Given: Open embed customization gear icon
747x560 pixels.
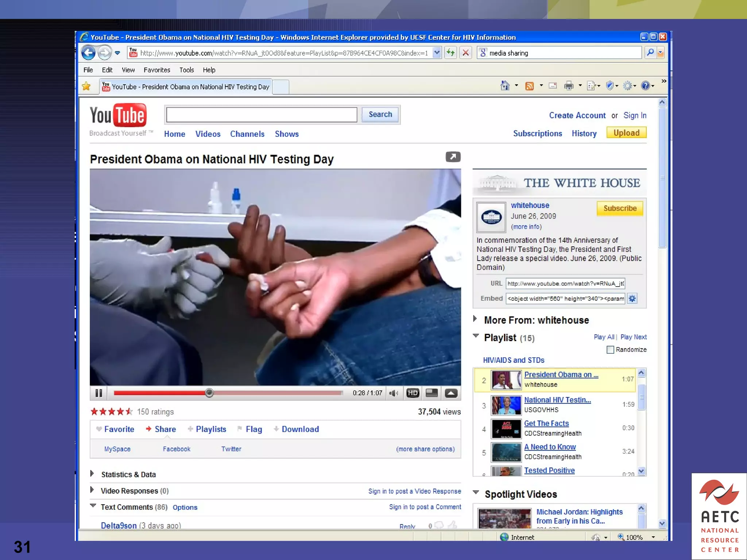Looking at the screenshot, I should 632,299.
